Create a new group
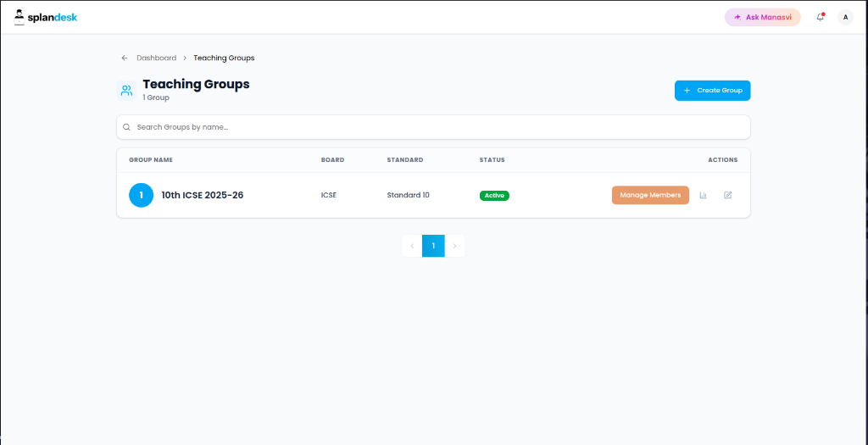868x445 pixels. (712, 90)
